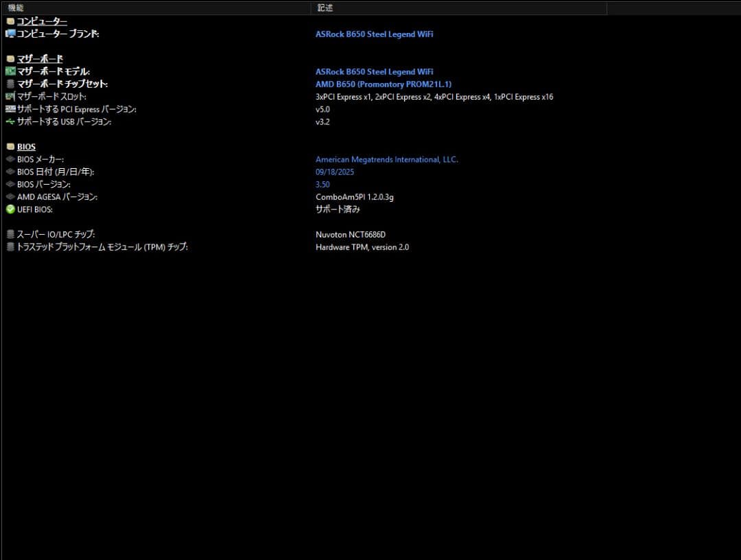This screenshot has width=741, height=560.
Task: Click the green motherboard model PCB icon
Action: pyautogui.click(x=10, y=71)
